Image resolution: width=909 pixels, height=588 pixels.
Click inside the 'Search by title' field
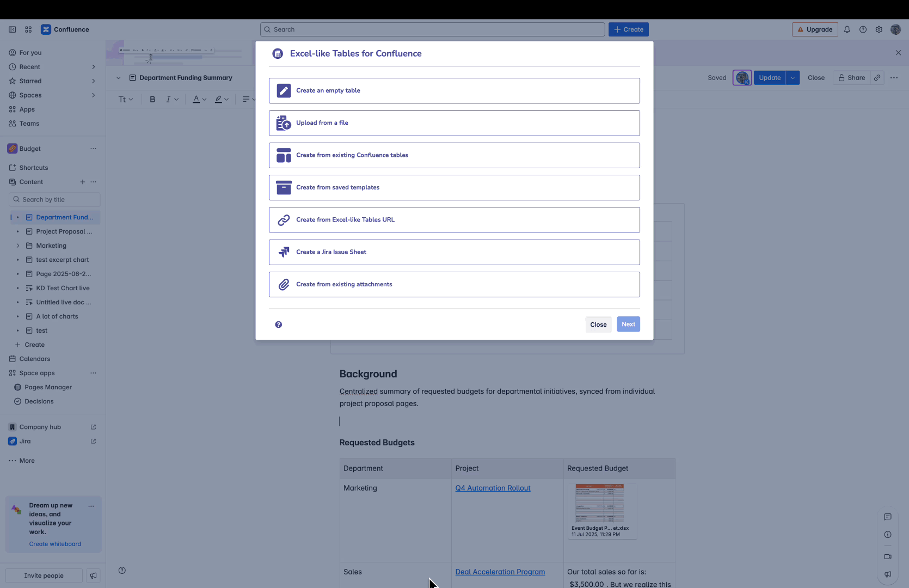[54, 199]
